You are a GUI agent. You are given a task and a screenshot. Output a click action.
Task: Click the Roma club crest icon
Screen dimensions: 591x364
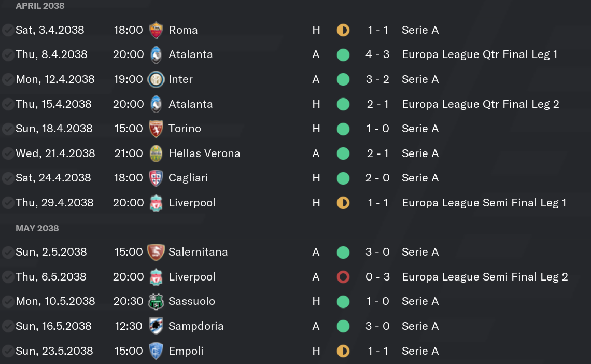coord(156,30)
